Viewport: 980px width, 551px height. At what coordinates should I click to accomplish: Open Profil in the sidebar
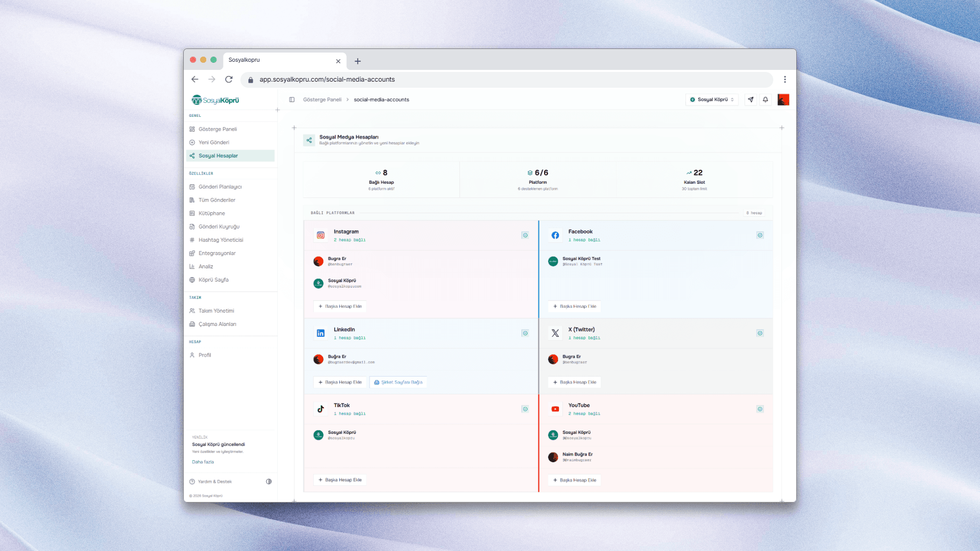[x=231, y=356]
